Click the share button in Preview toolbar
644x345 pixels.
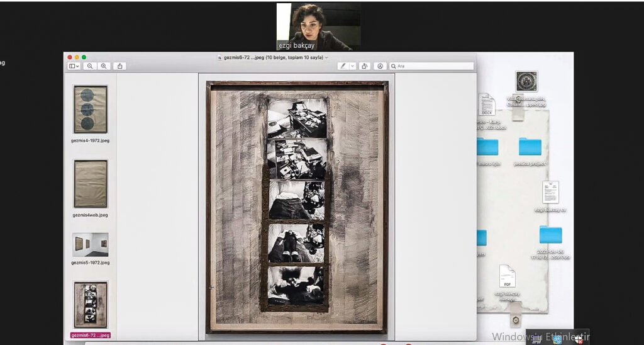pos(120,66)
